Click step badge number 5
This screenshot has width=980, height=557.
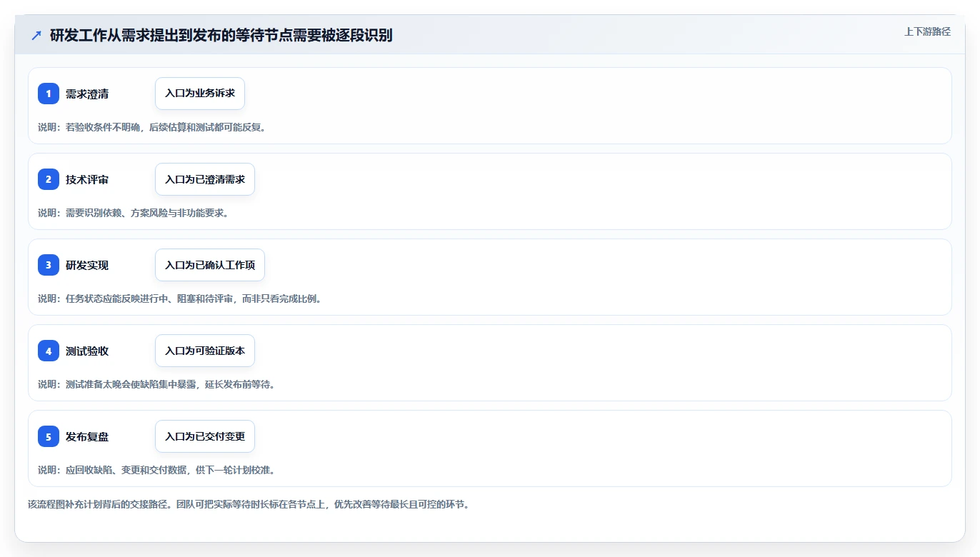coord(49,436)
